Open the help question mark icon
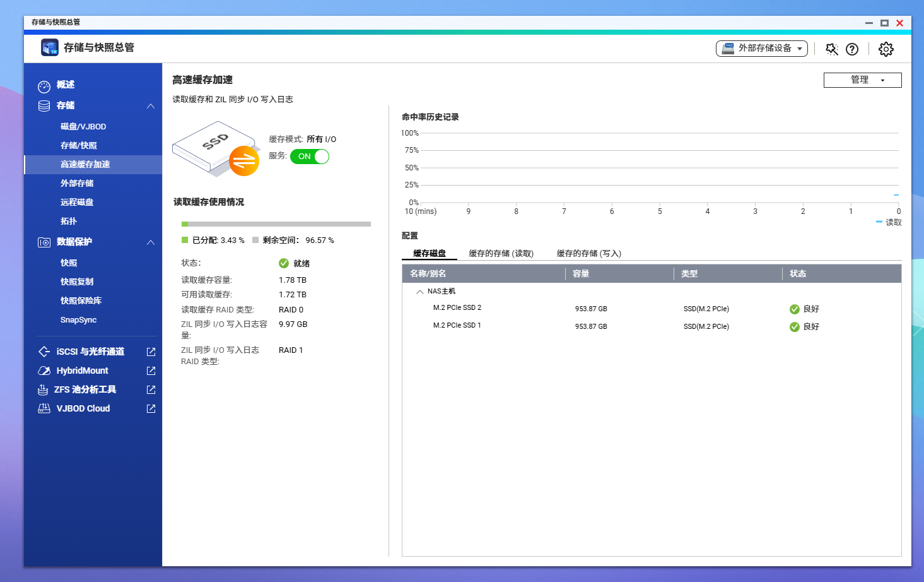 852,49
